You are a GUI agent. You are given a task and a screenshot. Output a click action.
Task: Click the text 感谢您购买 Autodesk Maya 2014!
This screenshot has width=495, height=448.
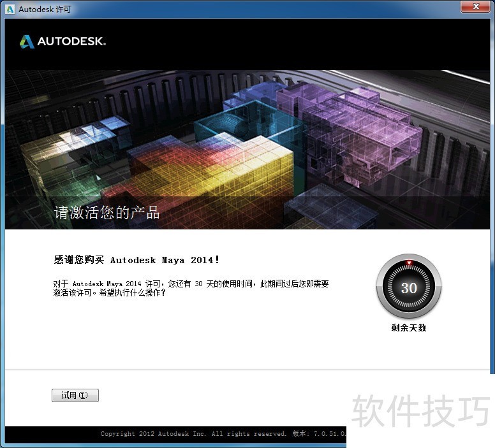[x=137, y=260]
